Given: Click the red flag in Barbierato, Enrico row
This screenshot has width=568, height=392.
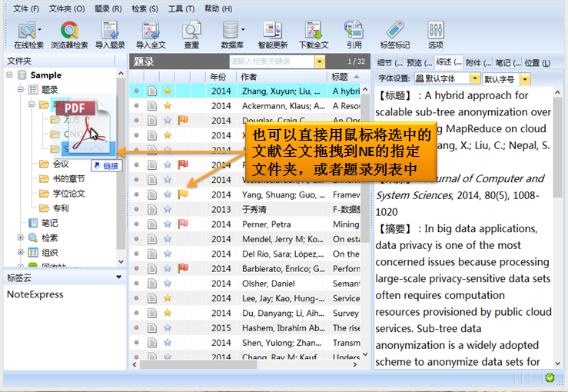Looking at the screenshot, I should [183, 268].
